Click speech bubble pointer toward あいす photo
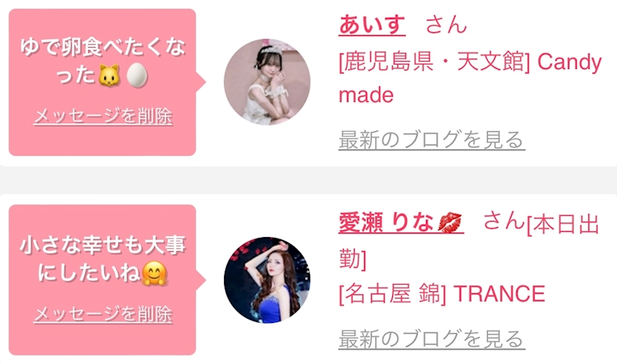The height and width of the screenshot is (364, 617). coord(201,81)
